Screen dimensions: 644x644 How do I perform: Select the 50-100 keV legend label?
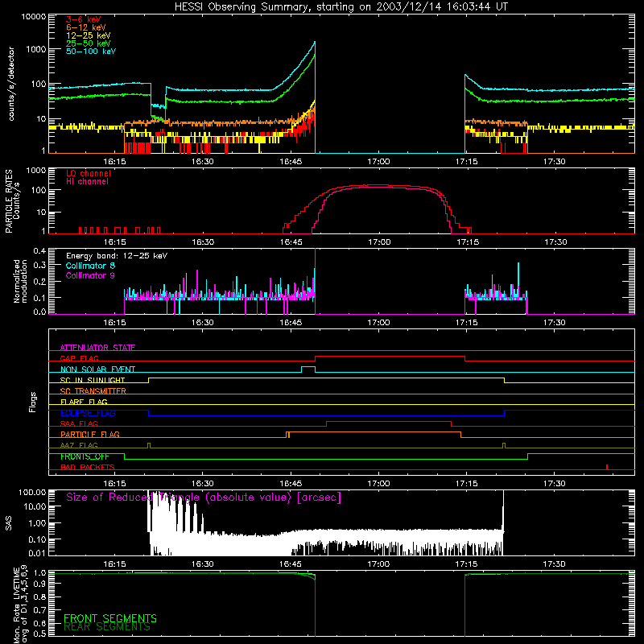(91, 52)
